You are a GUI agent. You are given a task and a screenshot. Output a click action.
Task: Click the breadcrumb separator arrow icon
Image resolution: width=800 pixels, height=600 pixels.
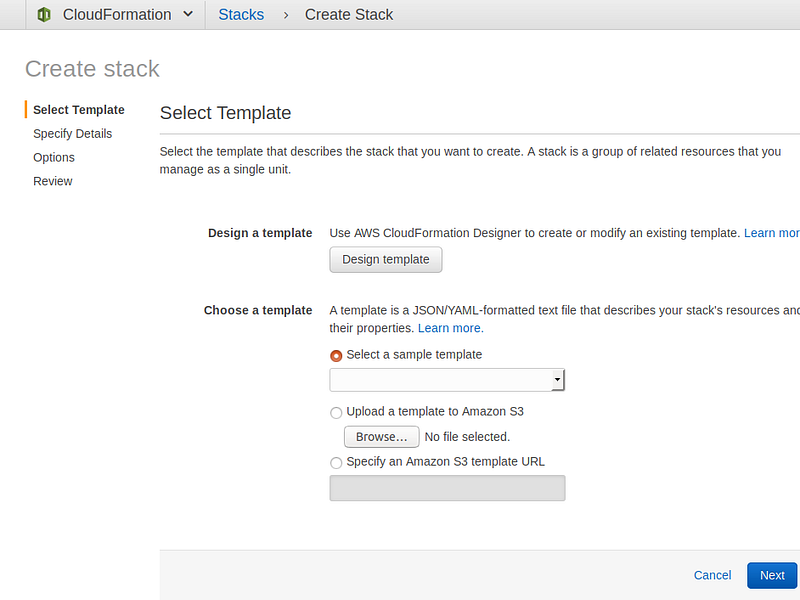point(286,16)
